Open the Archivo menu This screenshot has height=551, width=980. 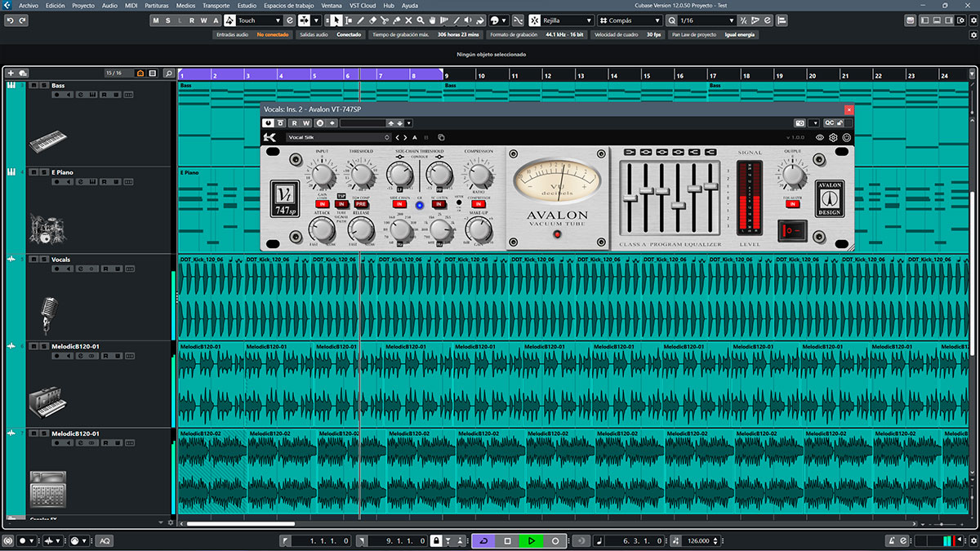[29, 5]
